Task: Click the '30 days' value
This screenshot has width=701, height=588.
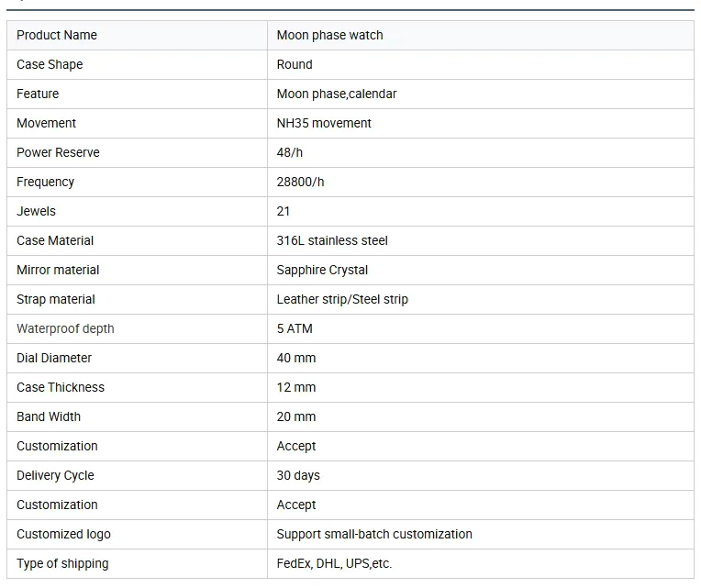Action: pos(298,476)
